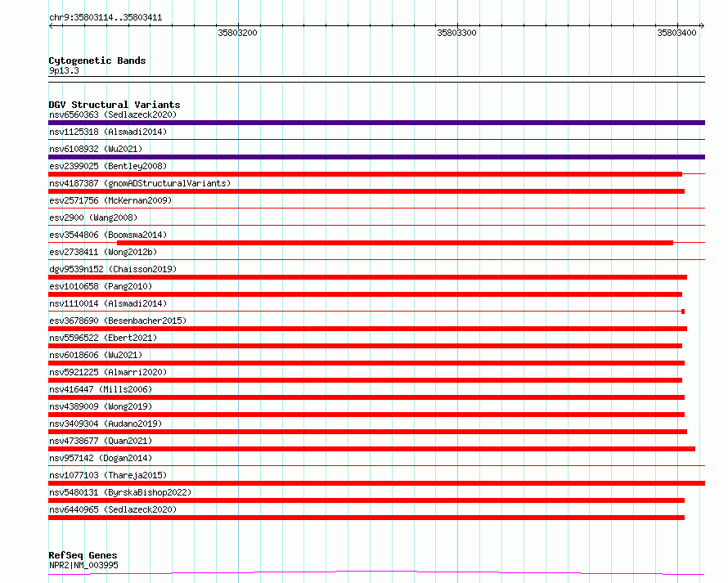Image resolution: width=728 pixels, height=583 pixels.
Task: Select nsv1110014 (Alsmadi2014) label
Action: point(108,303)
